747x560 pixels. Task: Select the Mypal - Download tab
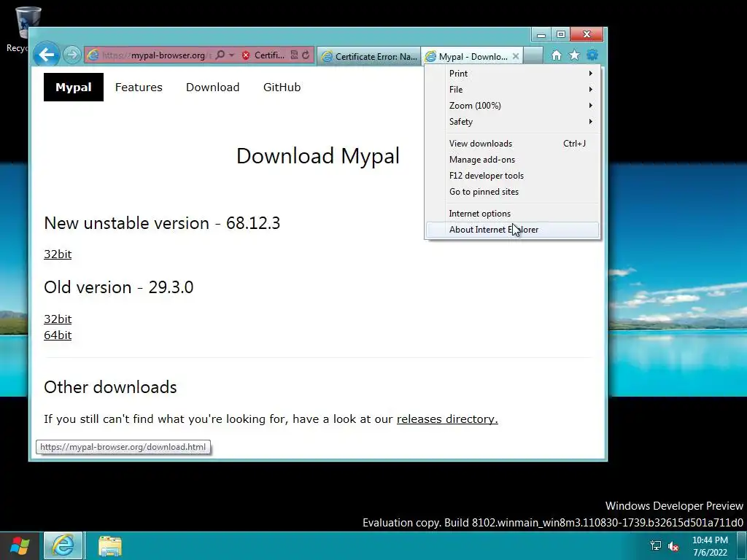coord(468,57)
